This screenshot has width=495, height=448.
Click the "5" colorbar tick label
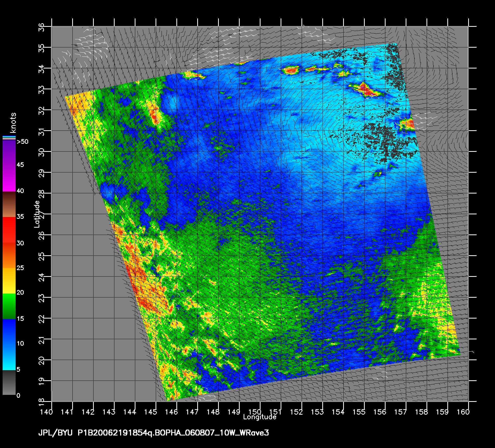click(18, 370)
